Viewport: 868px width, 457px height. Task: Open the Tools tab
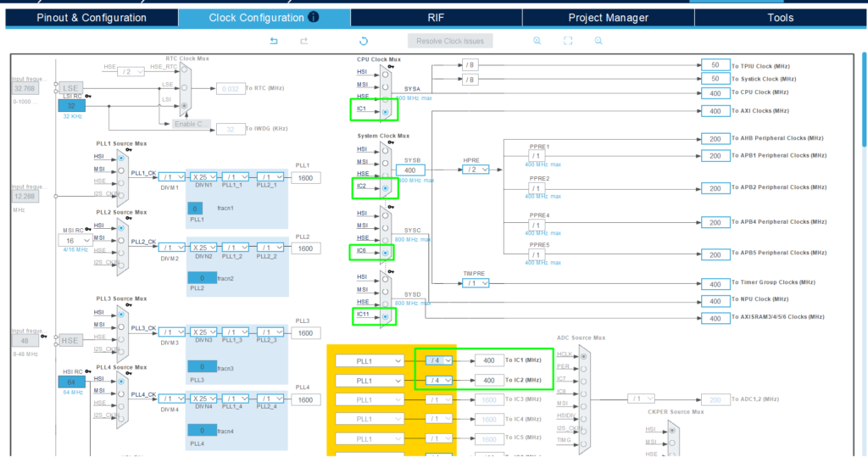pyautogui.click(x=780, y=18)
